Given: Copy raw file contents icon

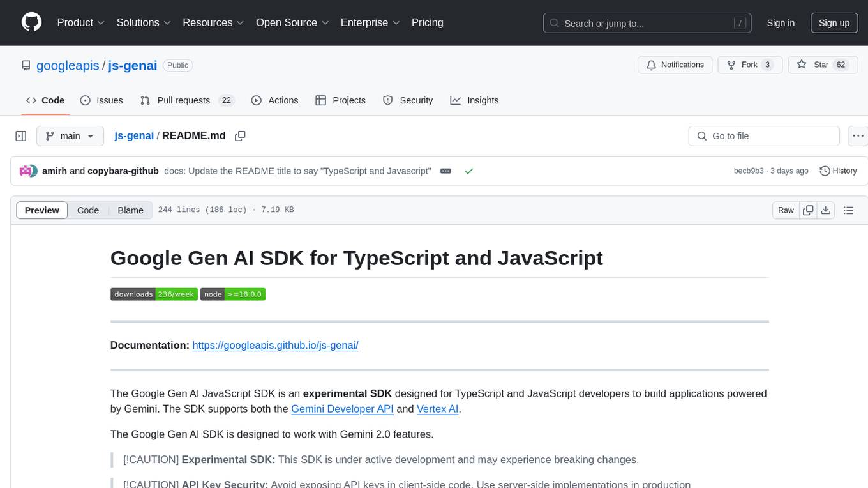Looking at the screenshot, I should point(808,210).
